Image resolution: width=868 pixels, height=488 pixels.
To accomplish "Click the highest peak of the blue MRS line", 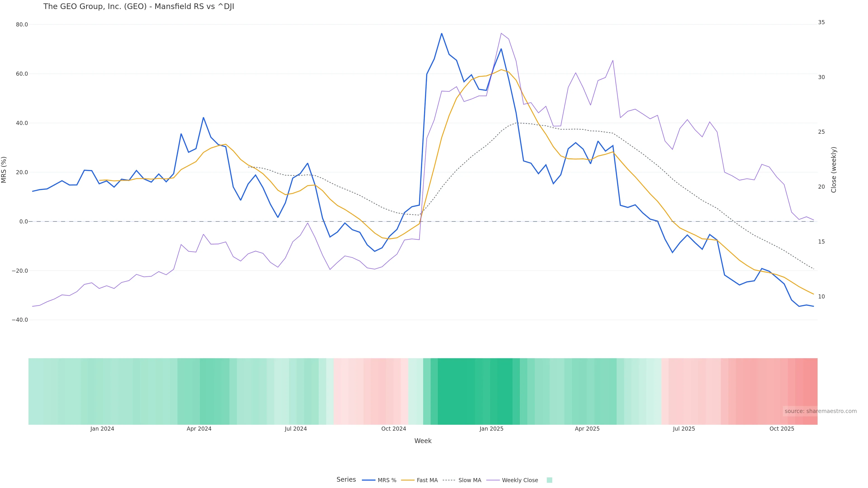I will click(441, 33).
